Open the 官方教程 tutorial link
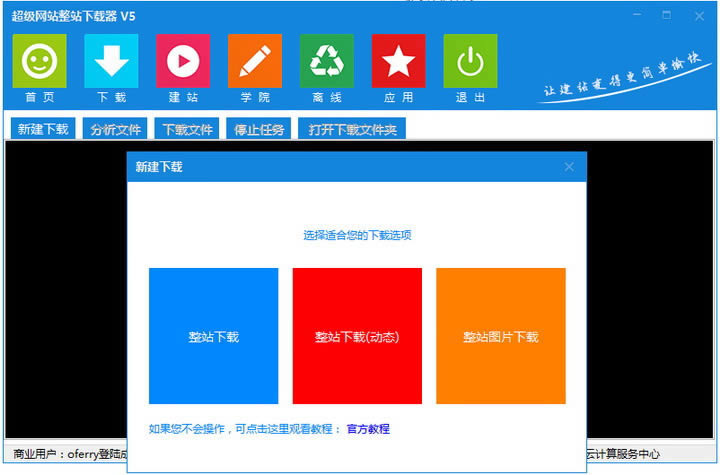720x475 pixels. pyautogui.click(x=368, y=429)
